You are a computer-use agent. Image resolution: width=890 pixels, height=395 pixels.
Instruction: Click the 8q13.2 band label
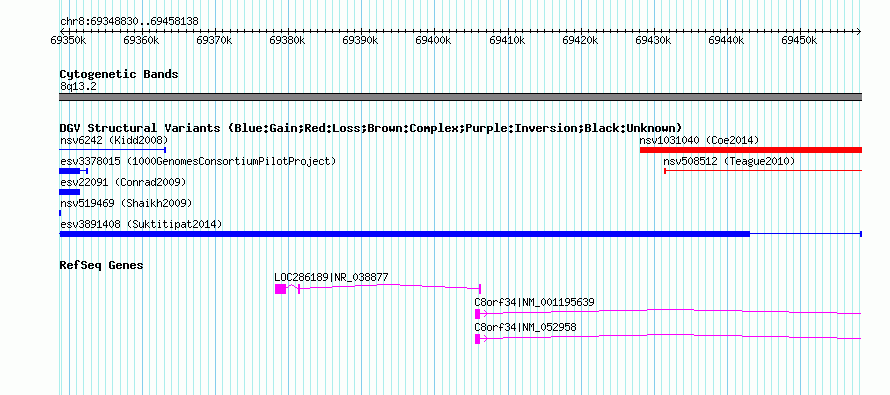pyautogui.click(x=78, y=86)
